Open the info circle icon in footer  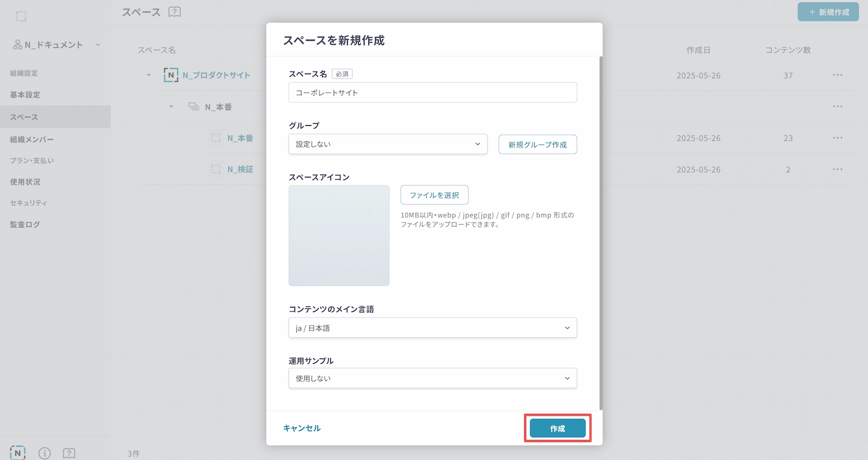pyautogui.click(x=44, y=453)
